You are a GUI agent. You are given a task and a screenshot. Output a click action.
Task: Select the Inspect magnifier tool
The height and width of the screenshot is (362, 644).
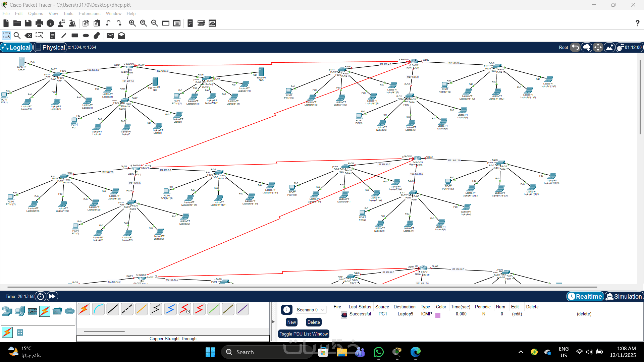point(17,36)
